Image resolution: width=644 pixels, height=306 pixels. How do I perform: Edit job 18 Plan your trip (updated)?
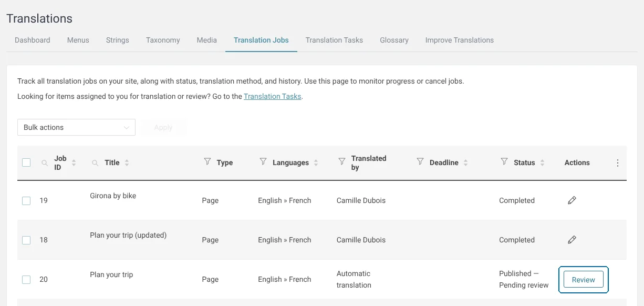click(572, 240)
